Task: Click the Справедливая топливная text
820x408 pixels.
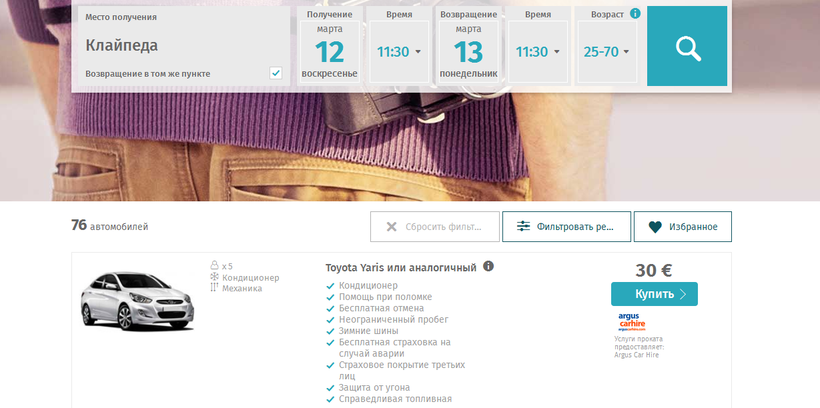Action: tap(395, 399)
